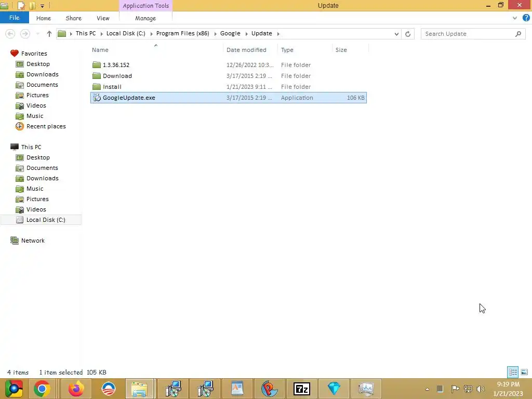Launch Firefox from the taskbar
This screenshot has height=399, width=532.
click(x=76, y=389)
